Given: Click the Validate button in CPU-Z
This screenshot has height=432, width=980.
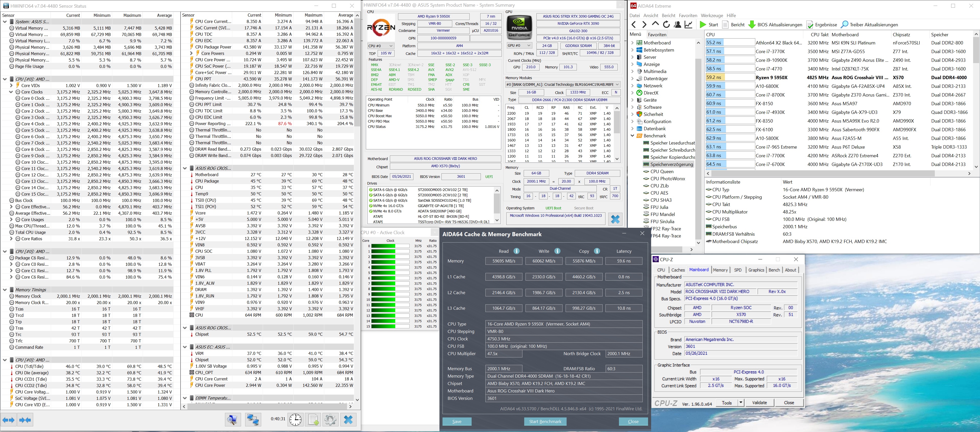Looking at the screenshot, I should pos(759,403).
